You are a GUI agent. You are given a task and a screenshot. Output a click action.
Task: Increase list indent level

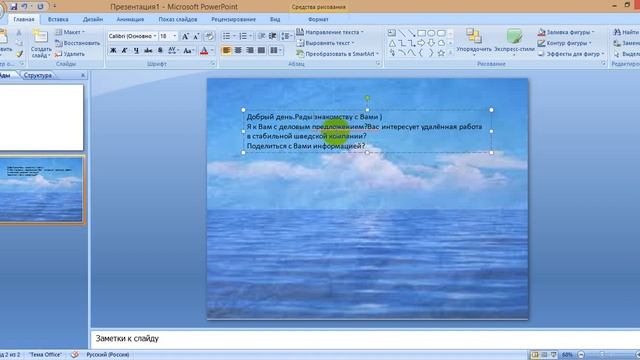pos(273,36)
